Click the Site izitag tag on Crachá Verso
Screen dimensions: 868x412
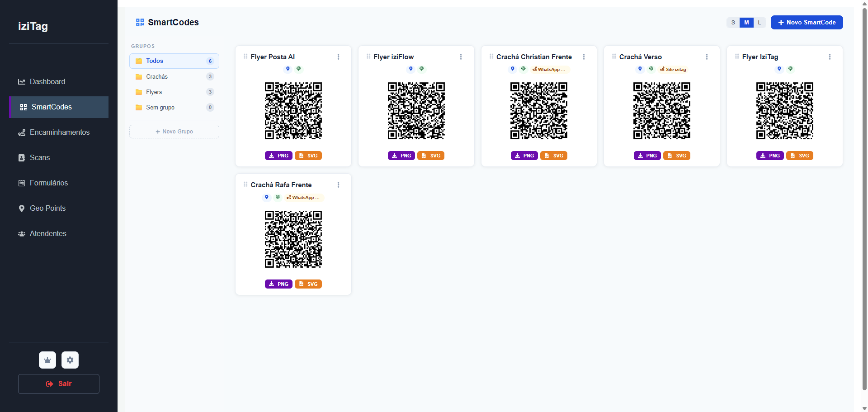pyautogui.click(x=673, y=70)
